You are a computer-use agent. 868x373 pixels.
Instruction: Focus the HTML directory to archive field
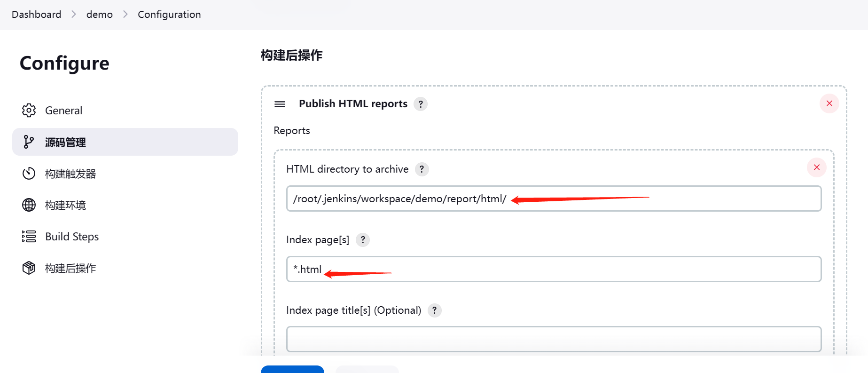(554, 198)
